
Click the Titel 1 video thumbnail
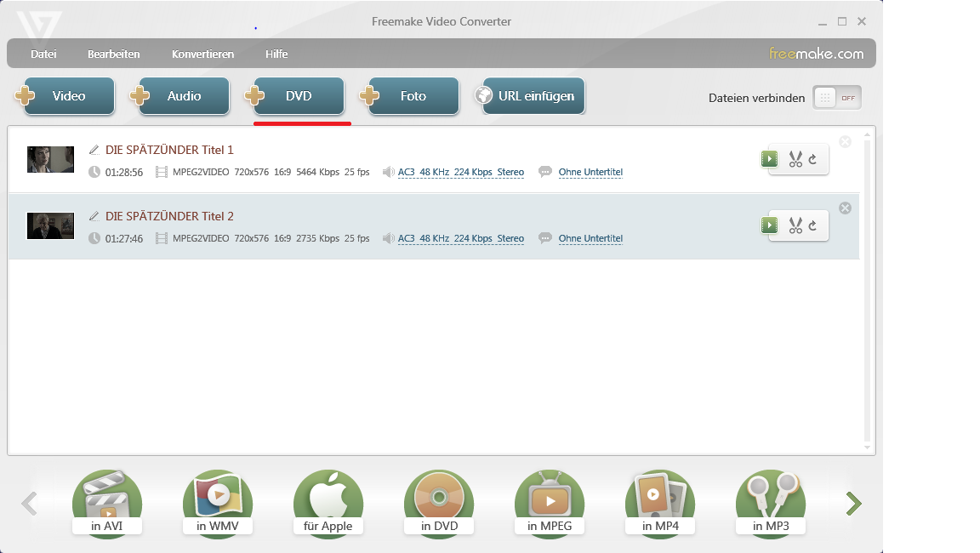click(51, 159)
